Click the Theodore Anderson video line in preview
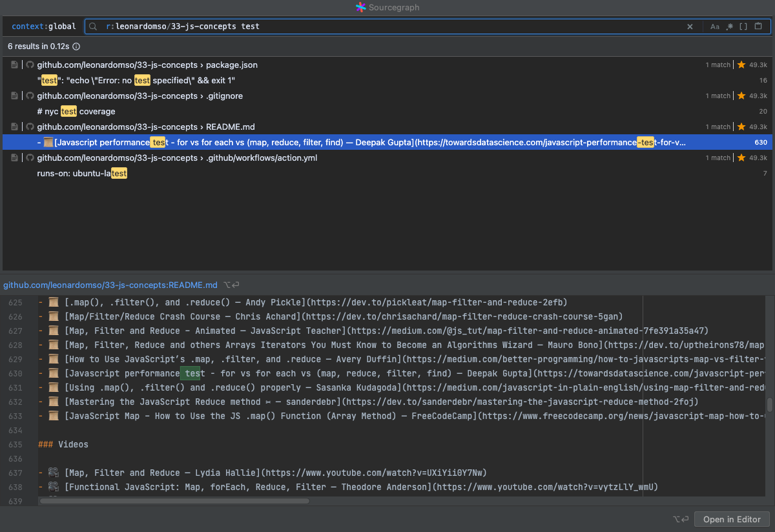Viewport: 775px width, 532px height. (348, 487)
